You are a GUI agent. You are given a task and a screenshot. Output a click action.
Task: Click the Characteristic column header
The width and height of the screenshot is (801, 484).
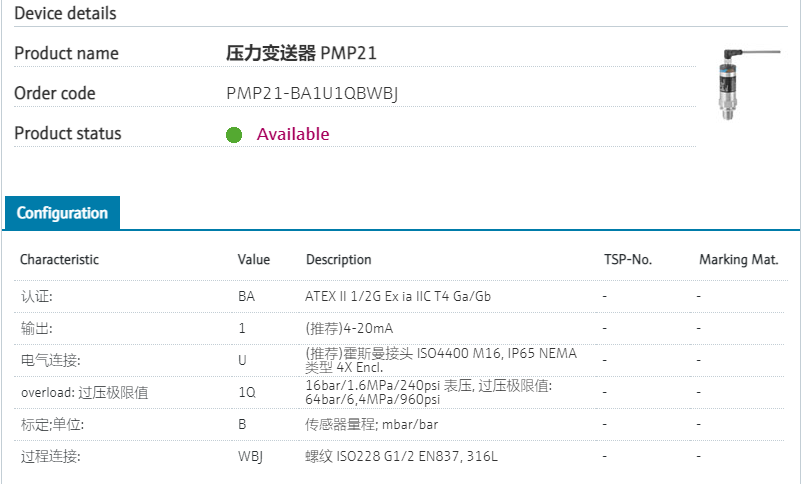[x=60, y=260]
